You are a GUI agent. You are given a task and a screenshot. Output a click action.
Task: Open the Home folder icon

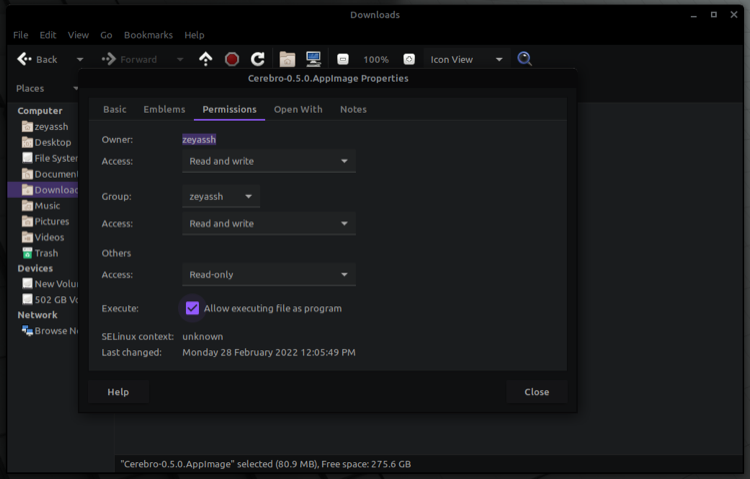(x=287, y=59)
